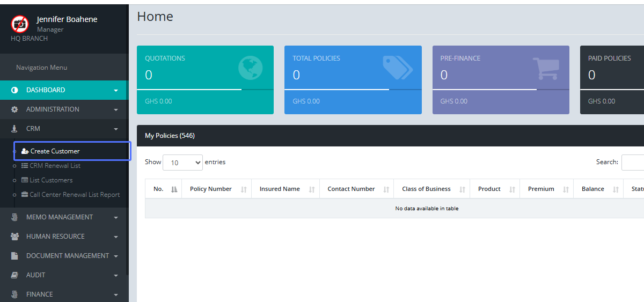Go to List Customers page
The image size is (644, 302).
51,180
